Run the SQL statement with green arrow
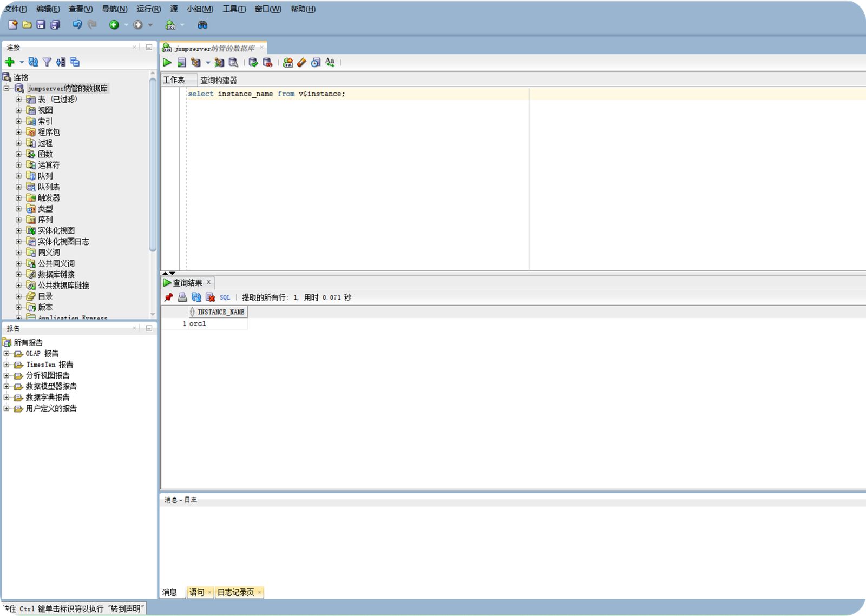 click(x=167, y=62)
